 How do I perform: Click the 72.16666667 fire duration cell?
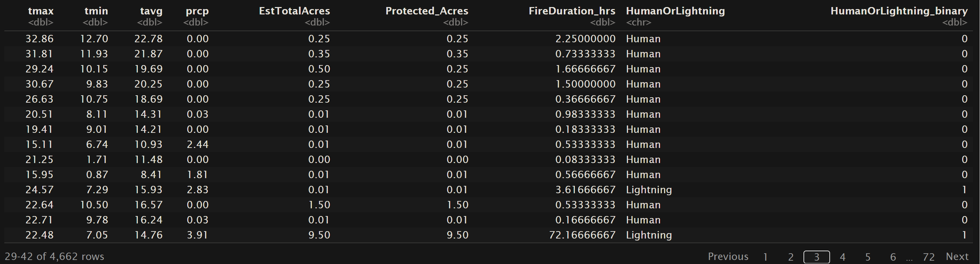tap(582, 235)
